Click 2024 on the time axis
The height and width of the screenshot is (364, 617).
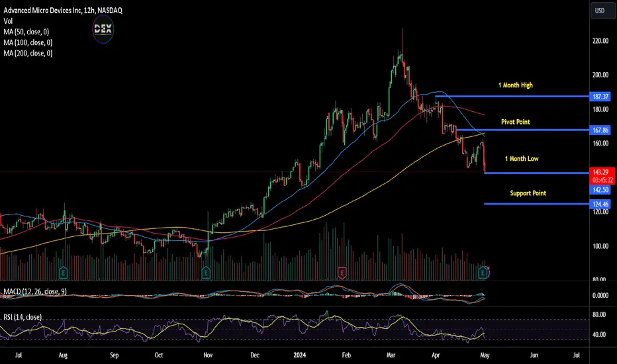pyautogui.click(x=299, y=355)
